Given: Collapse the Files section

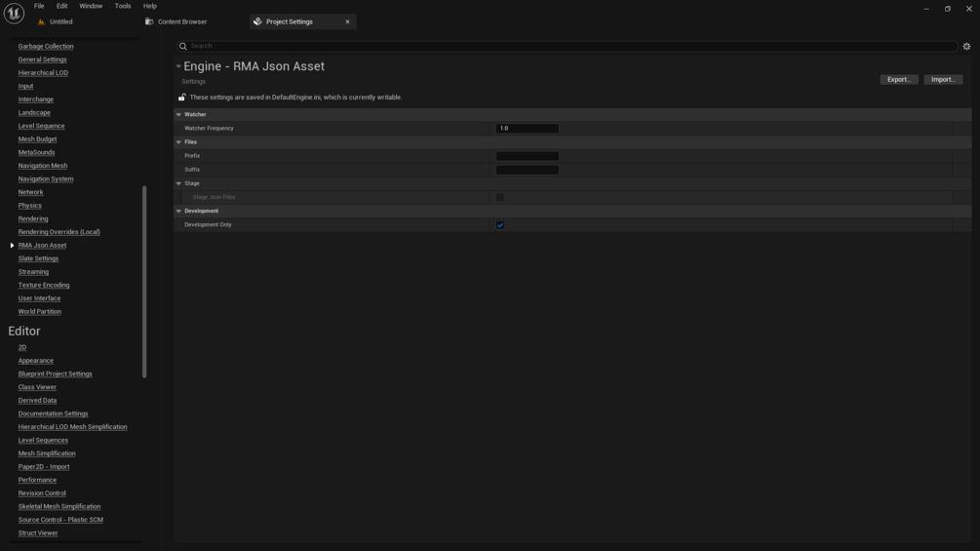Looking at the screenshot, I should [178, 142].
